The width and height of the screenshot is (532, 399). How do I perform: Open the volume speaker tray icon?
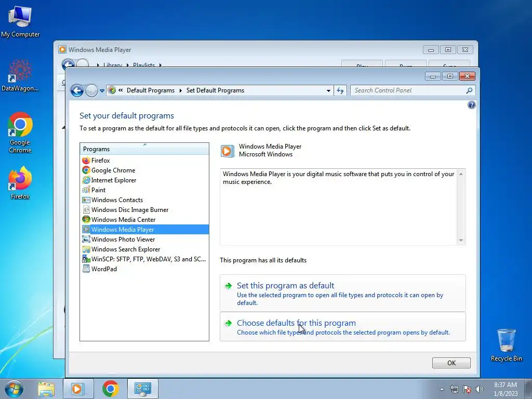(x=480, y=389)
